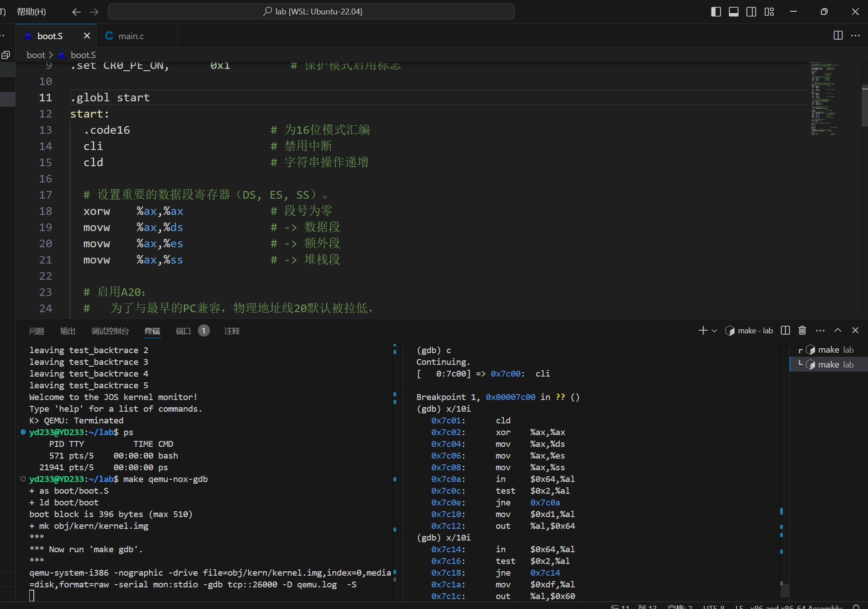The image size is (868, 609).
Task: Click the 'start:' label on line 12
Action: [x=89, y=114]
